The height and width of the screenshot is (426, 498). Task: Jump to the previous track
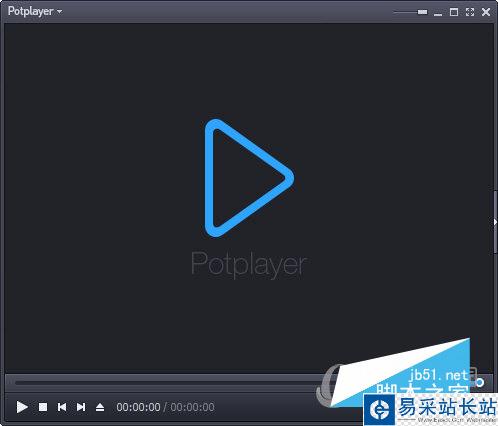62,407
